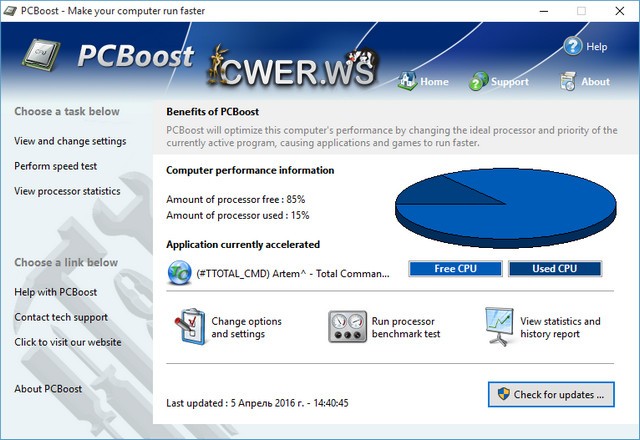Click the PCBoost chip logo icon
The width and height of the screenshot is (640, 440).
pos(41,56)
